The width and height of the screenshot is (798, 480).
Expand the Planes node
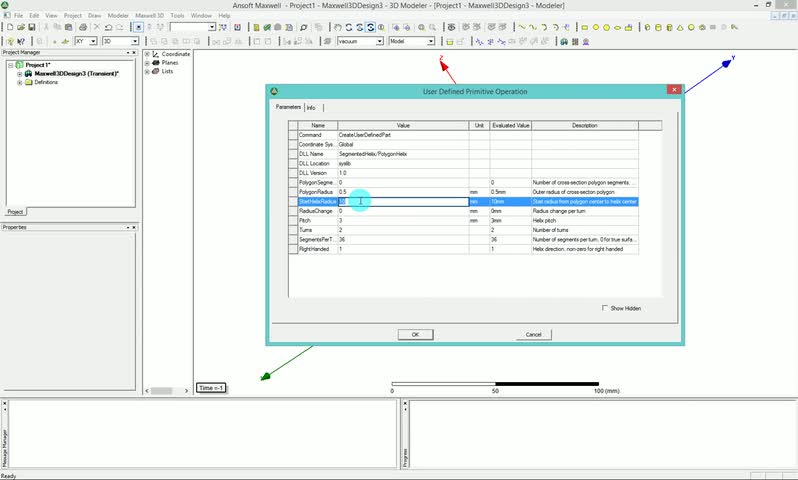pyautogui.click(x=147, y=63)
